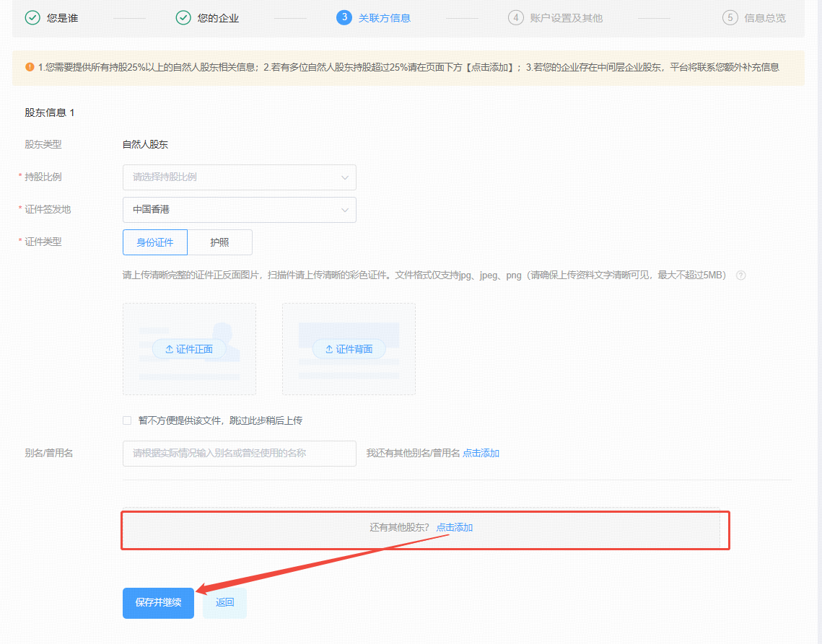The width and height of the screenshot is (822, 644).
Task: Upload the 证件正面 front image
Action: coord(189,349)
